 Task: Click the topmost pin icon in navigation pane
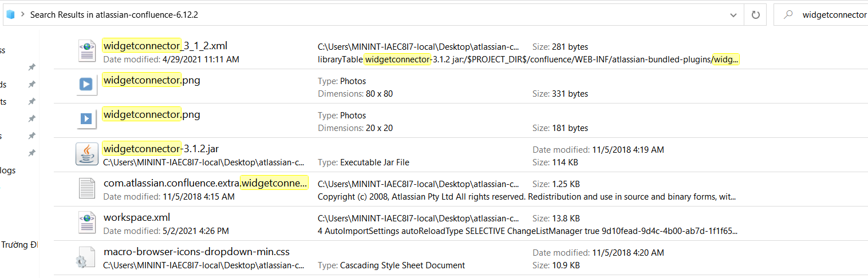[32, 67]
